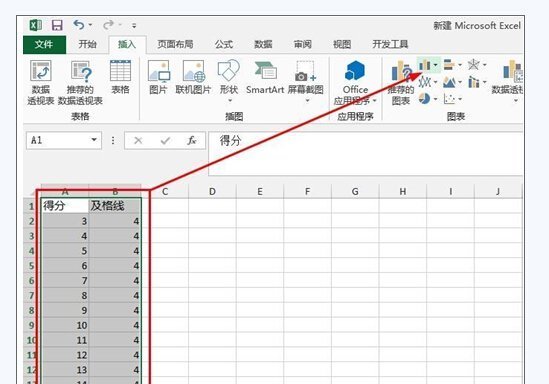Click cell B1 containing 及格线
This screenshot has width=549, height=384.
tap(115, 206)
